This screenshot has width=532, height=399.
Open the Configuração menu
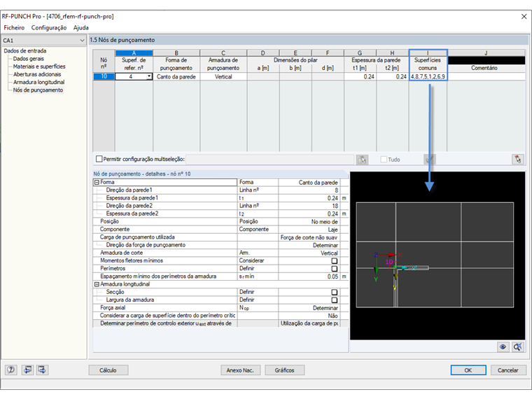coord(49,28)
